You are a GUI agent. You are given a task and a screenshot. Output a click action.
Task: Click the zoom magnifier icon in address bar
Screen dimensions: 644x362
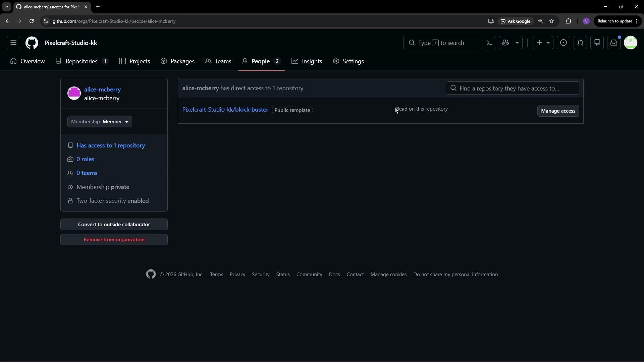pyautogui.click(x=540, y=21)
